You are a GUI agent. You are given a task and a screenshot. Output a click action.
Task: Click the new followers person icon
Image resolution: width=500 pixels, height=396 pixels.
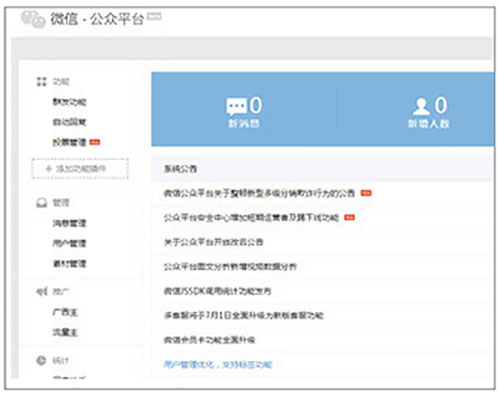421,106
